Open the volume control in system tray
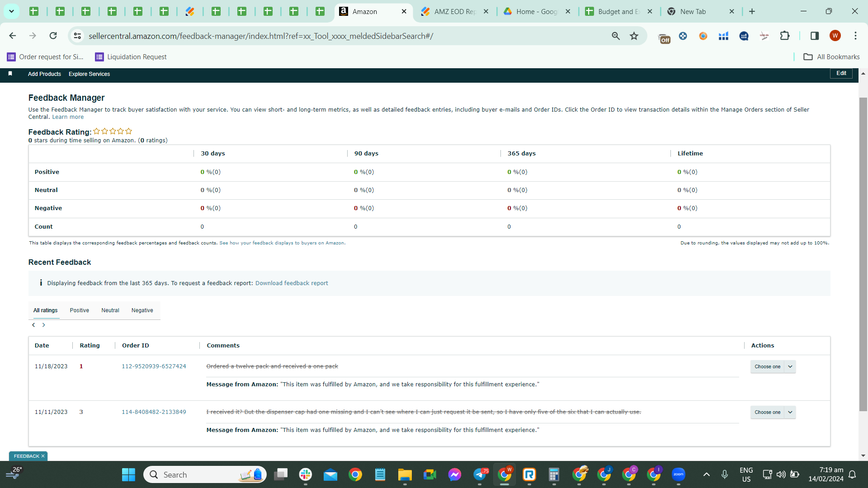The height and width of the screenshot is (488, 868). 781,474
